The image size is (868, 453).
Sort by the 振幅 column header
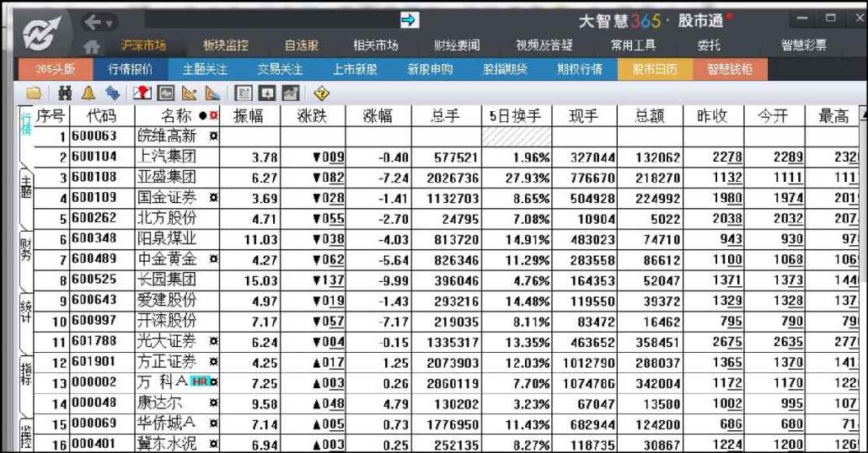(249, 115)
